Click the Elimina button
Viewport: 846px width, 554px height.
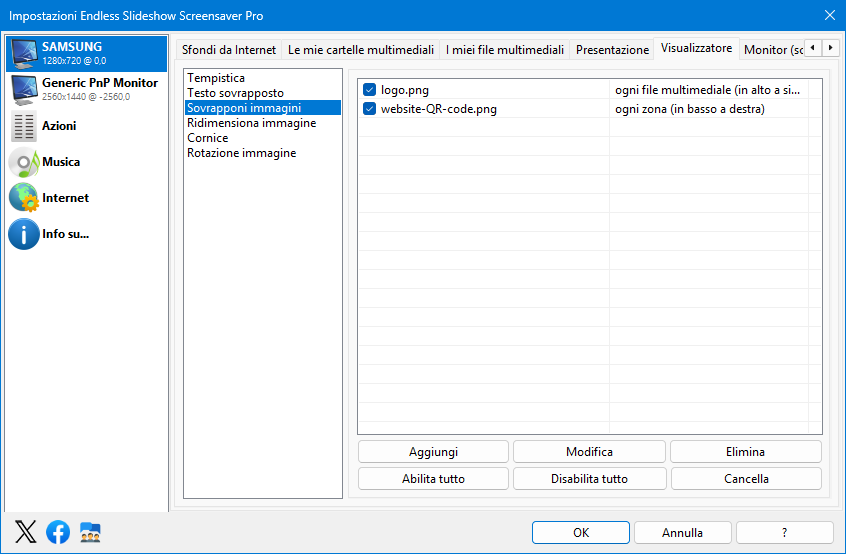(746, 452)
